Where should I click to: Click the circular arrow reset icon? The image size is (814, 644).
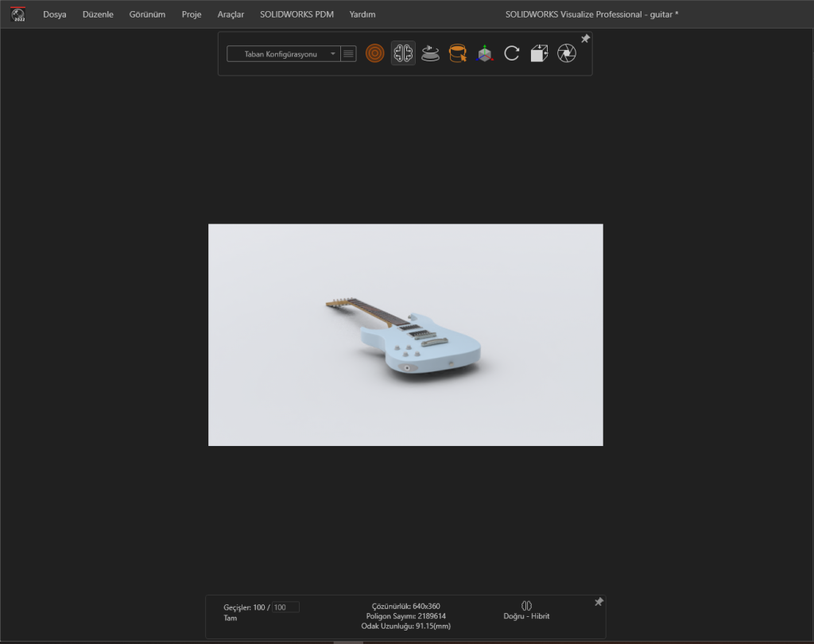[512, 53]
